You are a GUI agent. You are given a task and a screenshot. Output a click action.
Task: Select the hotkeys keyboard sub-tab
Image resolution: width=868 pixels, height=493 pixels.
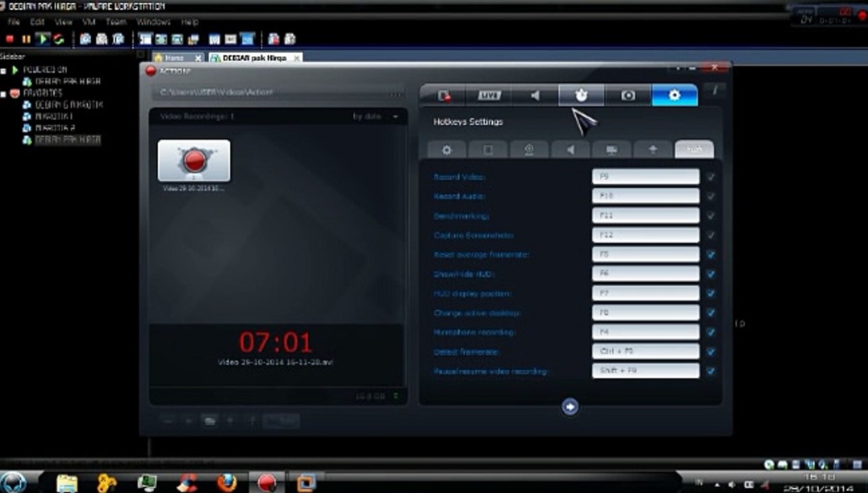[694, 149]
